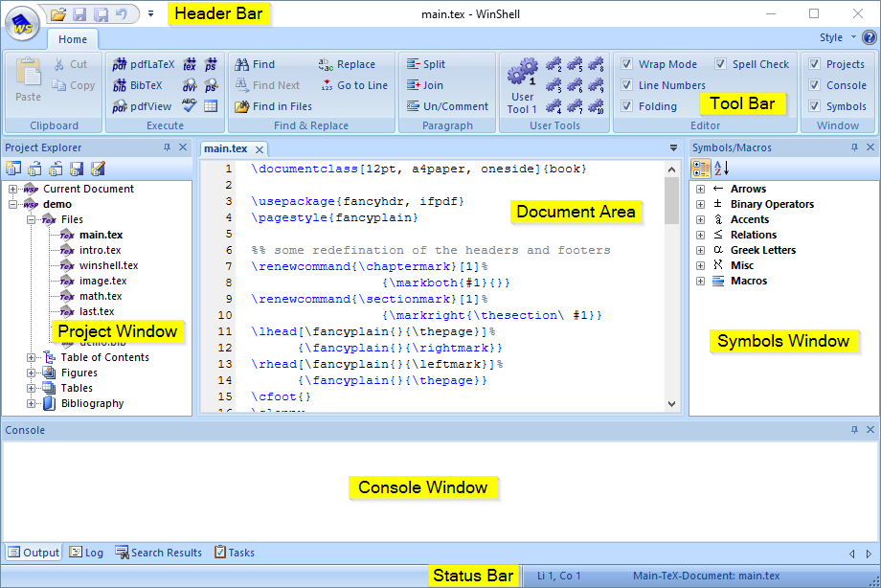Click the Save All stacked disks icon
The width and height of the screenshot is (881, 588).
[x=102, y=14]
